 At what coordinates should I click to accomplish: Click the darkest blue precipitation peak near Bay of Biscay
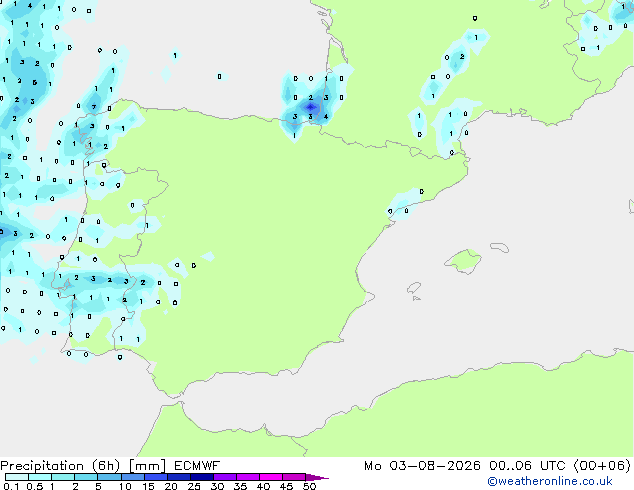coord(311,107)
